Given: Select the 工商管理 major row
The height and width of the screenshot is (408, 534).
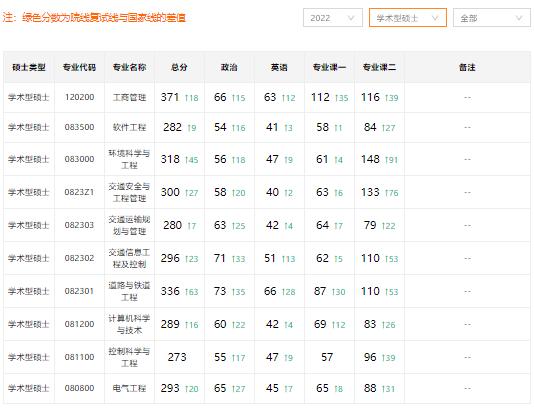Looking at the screenshot, I should (267, 97).
